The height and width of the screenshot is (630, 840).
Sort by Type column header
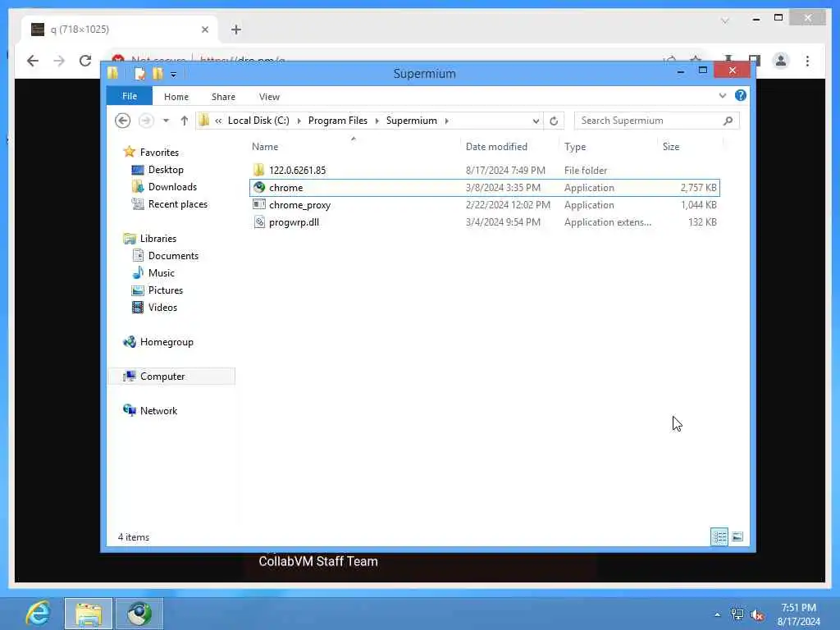tap(575, 147)
